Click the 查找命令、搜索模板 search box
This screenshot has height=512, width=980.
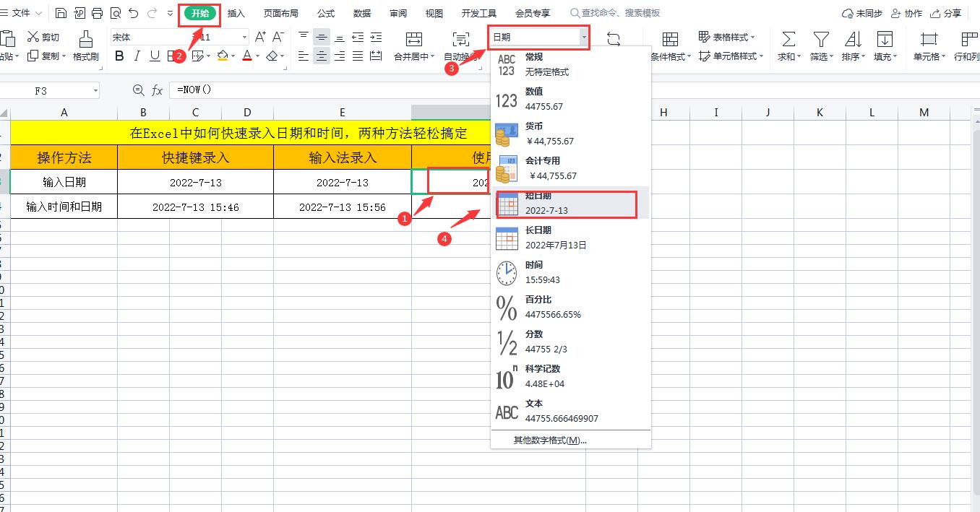click(615, 13)
